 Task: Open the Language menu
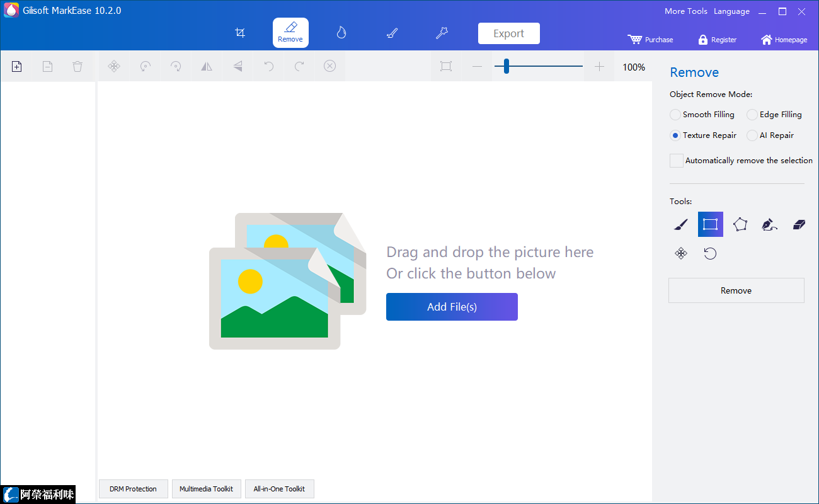coord(731,11)
